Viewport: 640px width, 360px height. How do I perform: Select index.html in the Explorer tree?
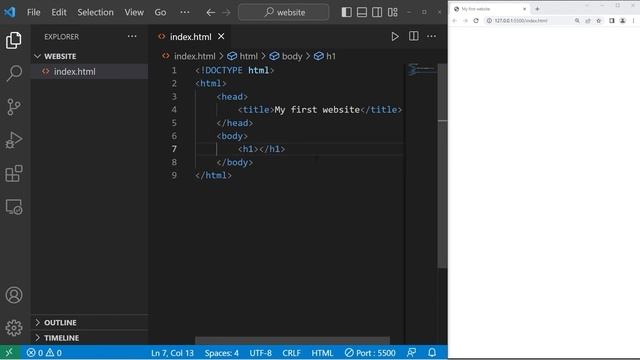pos(89,71)
